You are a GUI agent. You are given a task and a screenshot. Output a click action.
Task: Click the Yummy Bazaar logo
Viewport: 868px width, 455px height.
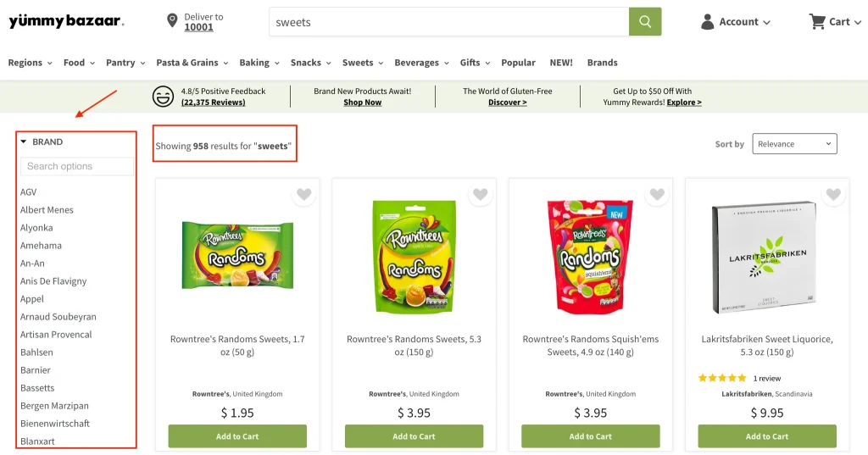[66, 21]
